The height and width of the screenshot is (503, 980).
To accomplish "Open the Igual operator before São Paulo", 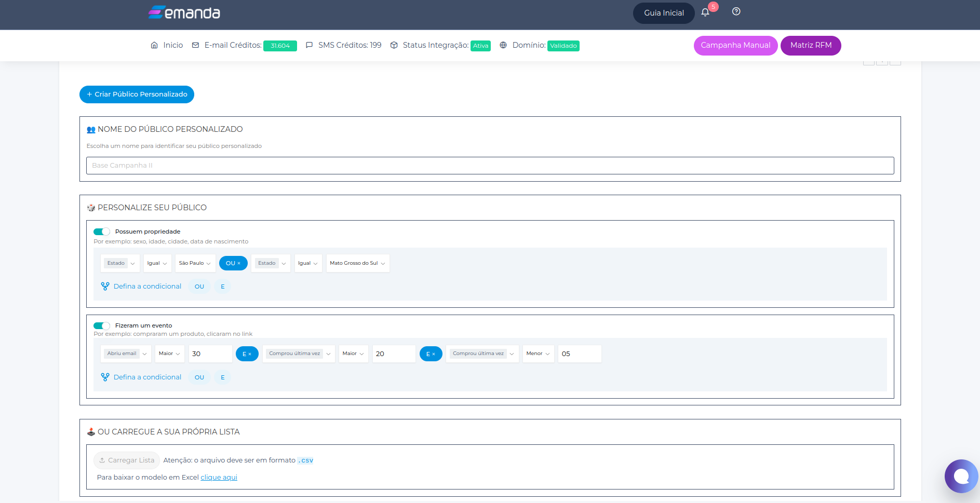I will [157, 263].
